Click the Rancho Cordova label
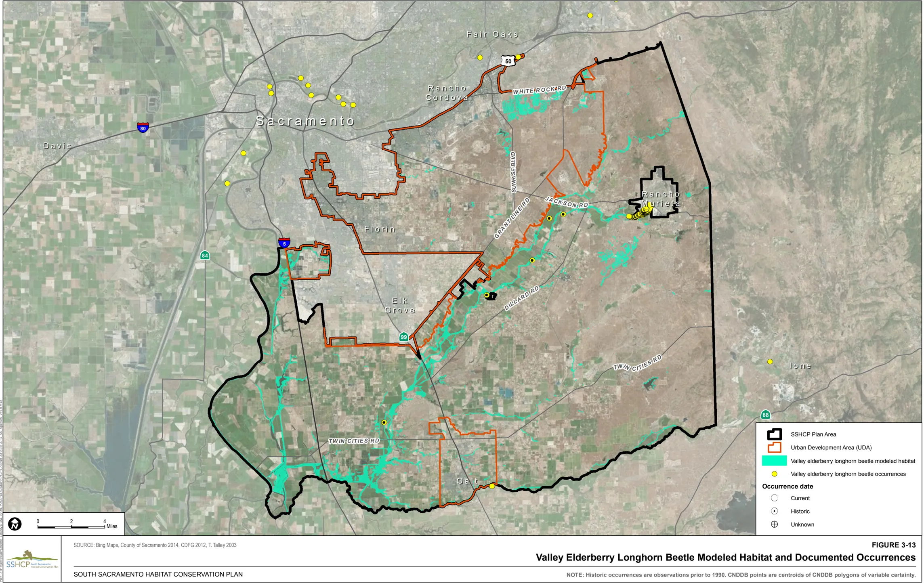The height and width of the screenshot is (583, 924). pos(447,93)
